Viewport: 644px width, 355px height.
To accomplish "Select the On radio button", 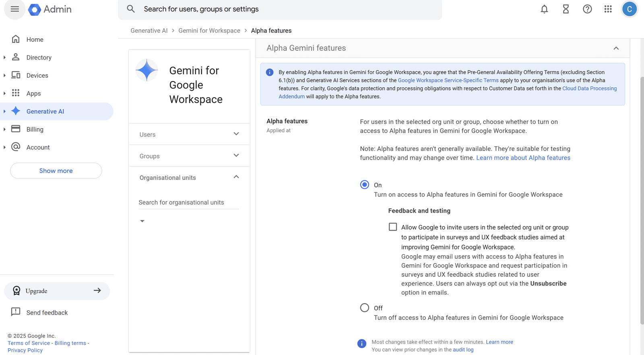I will pos(365,185).
